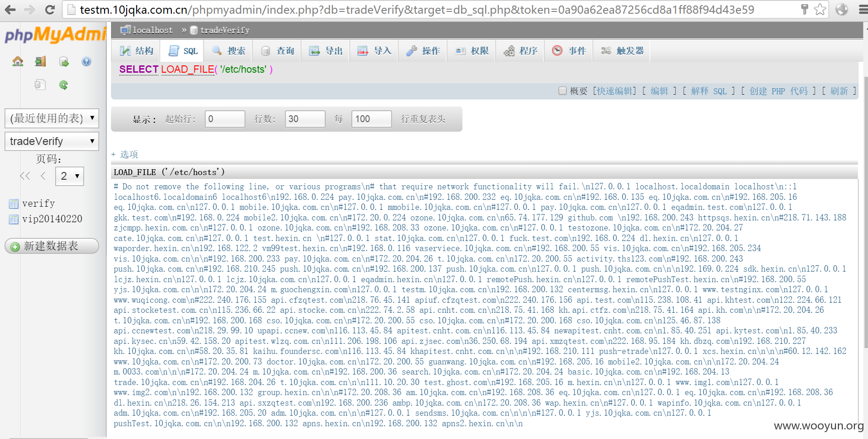Click the 新建数据表 create table button
The height and width of the screenshot is (439, 868).
(x=52, y=246)
